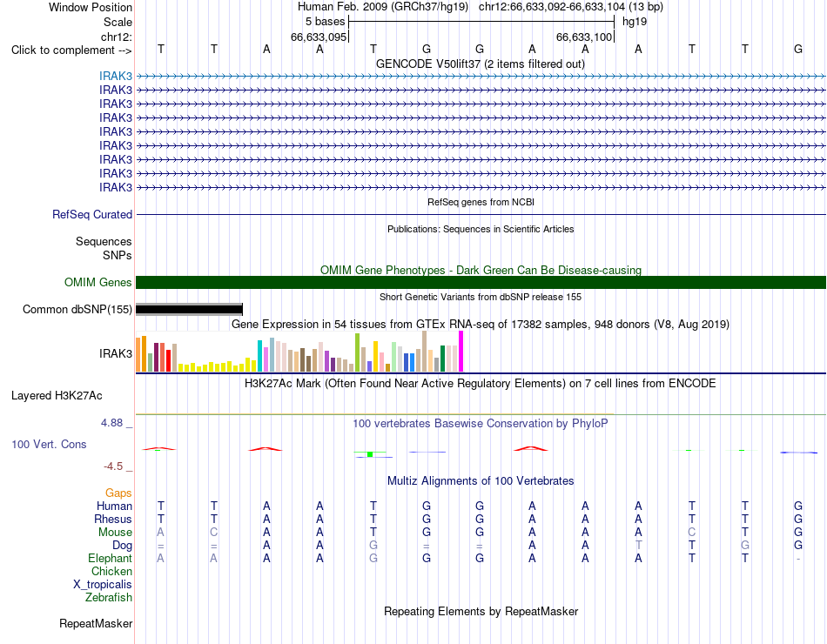Click the SNPs label of Publications track
The width and height of the screenshot is (827, 644).
pos(118,256)
